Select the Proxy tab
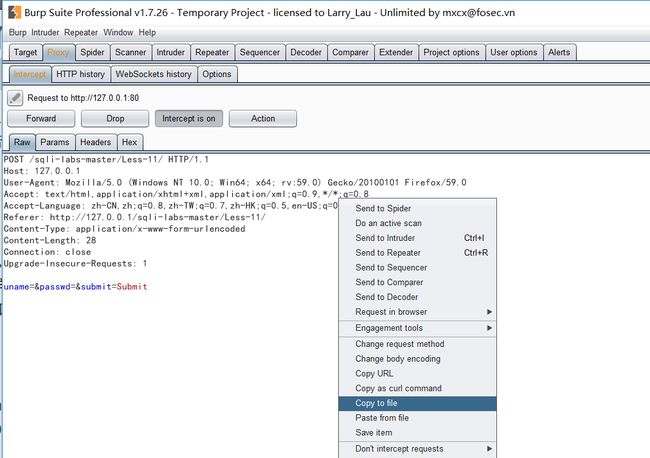 coord(58,52)
